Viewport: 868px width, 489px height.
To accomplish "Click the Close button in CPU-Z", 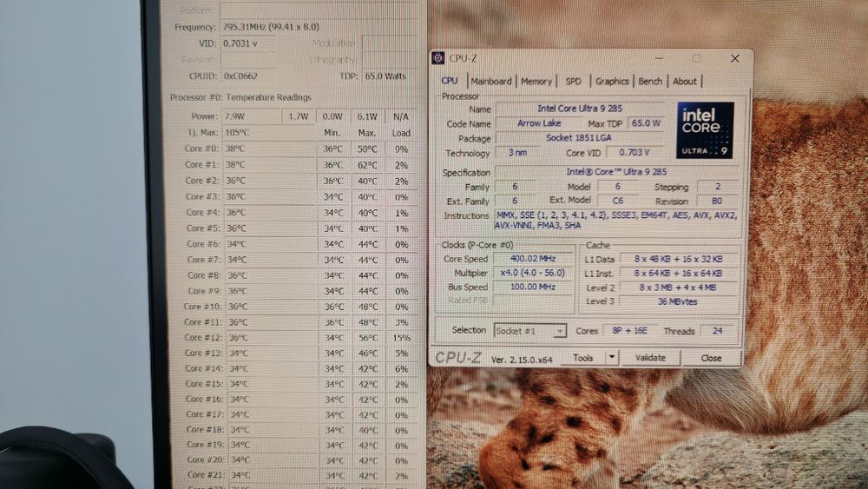I will click(x=711, y=358).
